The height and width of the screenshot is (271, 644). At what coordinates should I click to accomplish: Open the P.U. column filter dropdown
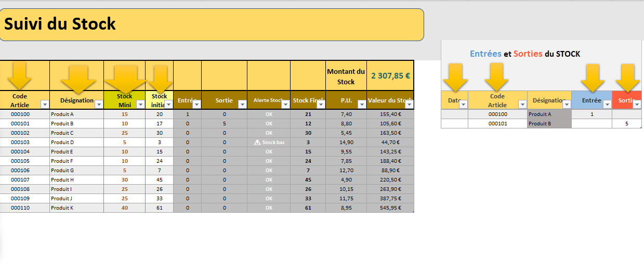coord(361,104)
